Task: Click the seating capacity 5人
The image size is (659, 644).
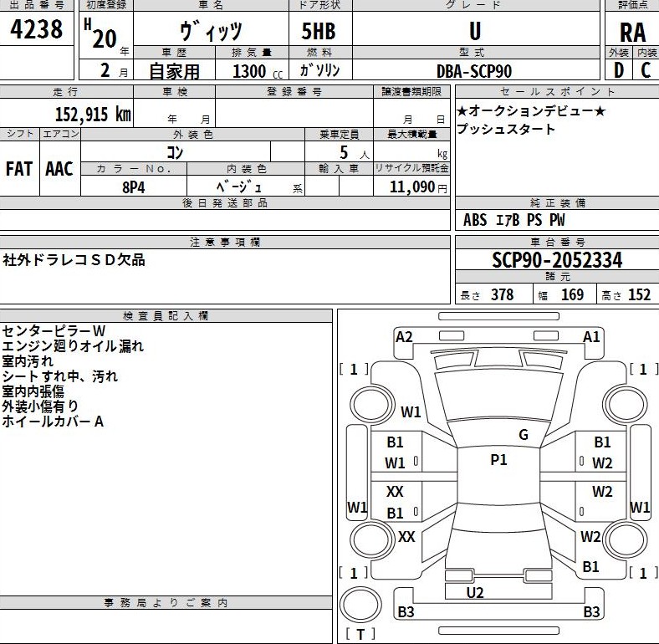Action: click(x=355, y=152)
